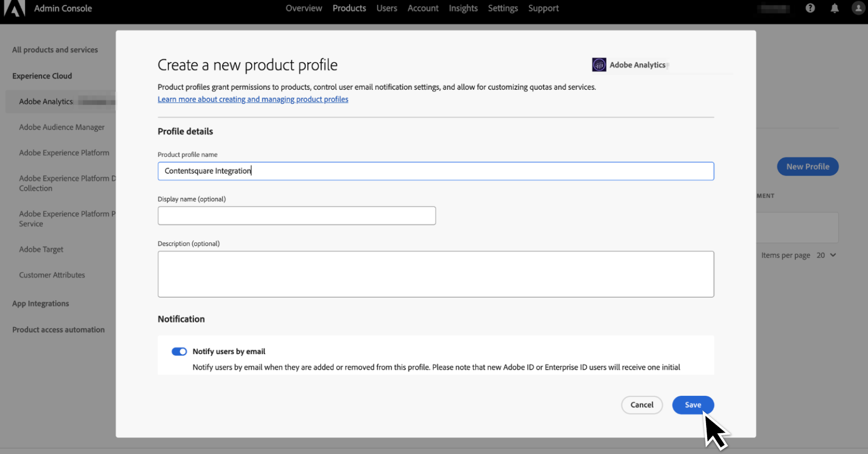Follow Learn more about product profiles link
Viewport: 868px width, 454px height.
253,99
